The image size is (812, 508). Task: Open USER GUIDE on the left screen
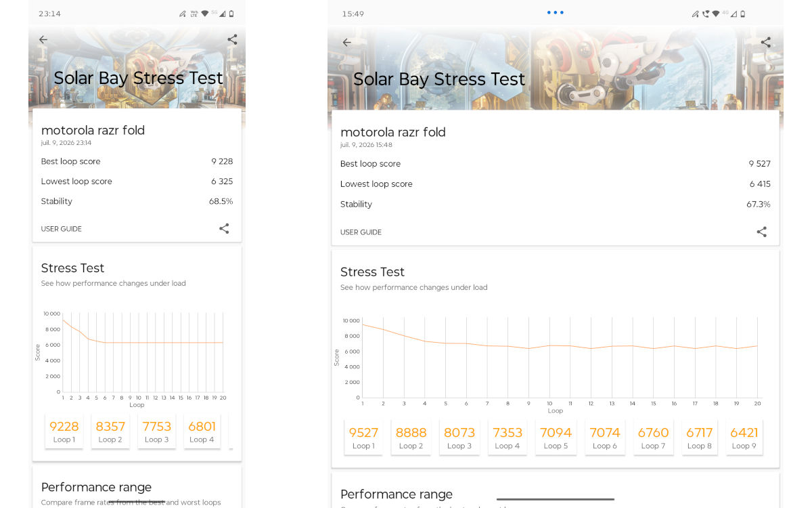pos(61,229)
